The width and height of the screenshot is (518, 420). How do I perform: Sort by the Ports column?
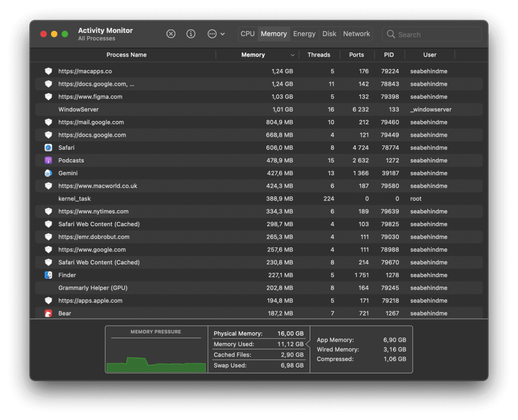coord(357,55)
